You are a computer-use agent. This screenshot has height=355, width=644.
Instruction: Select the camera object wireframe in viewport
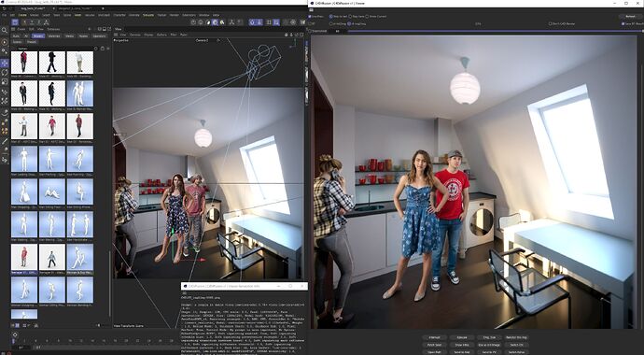264,62
